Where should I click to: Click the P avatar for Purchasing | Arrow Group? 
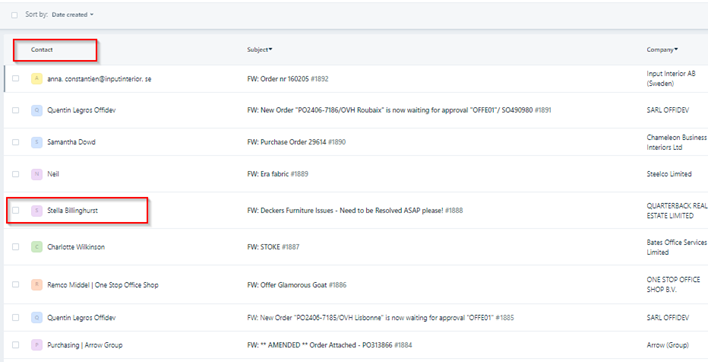[37, 345]
